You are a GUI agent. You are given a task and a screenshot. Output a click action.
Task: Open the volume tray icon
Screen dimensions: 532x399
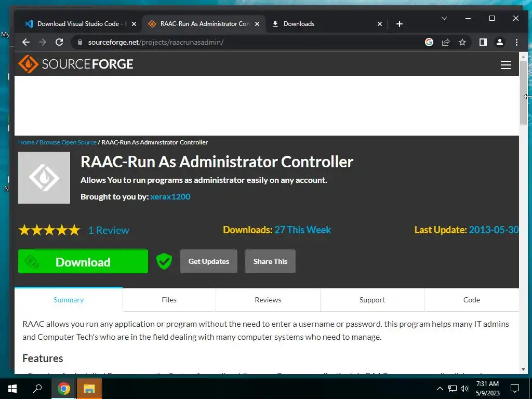(464, 389)
